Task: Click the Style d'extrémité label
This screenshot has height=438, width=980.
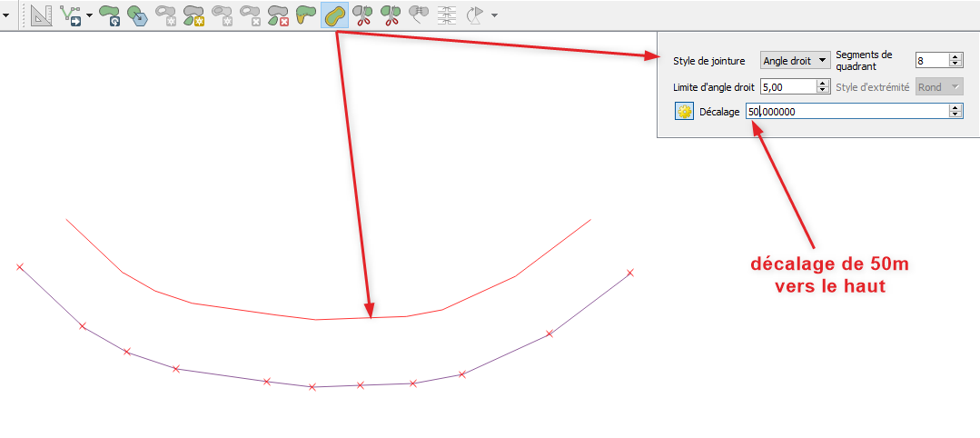Action: (x=873, y=87)
